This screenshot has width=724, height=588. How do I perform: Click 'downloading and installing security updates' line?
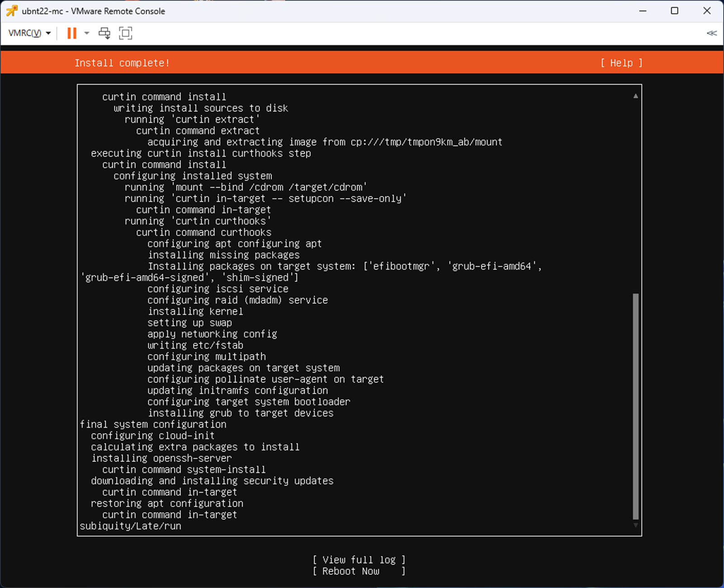coord(212,481)
